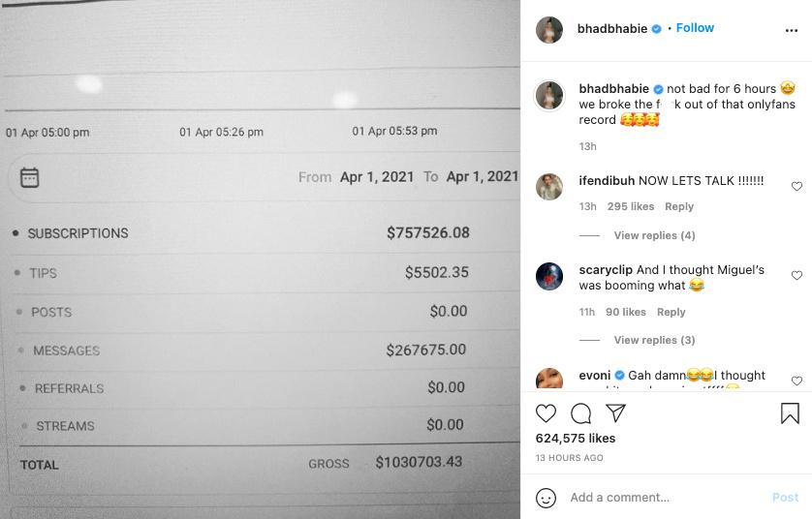Screen dimensions: 812x519
Task: Follow the bhadbhabie account
Action: 695,28
